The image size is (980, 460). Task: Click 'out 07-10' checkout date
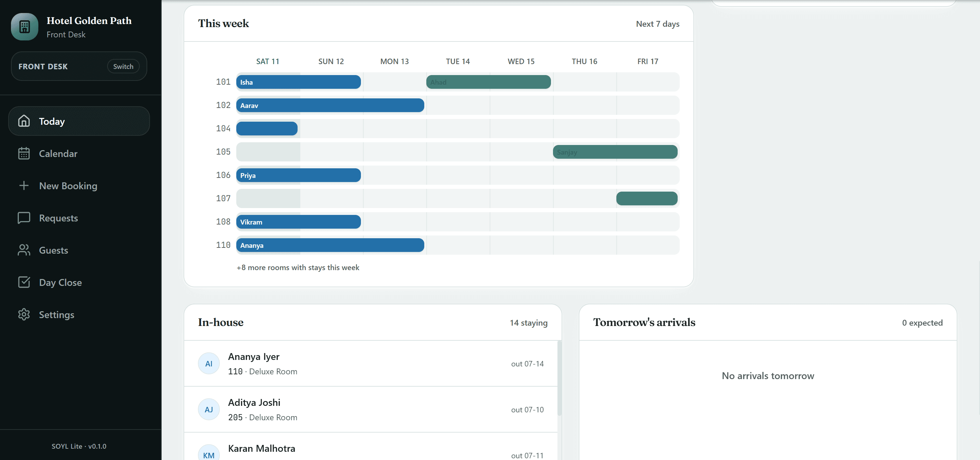527,409
